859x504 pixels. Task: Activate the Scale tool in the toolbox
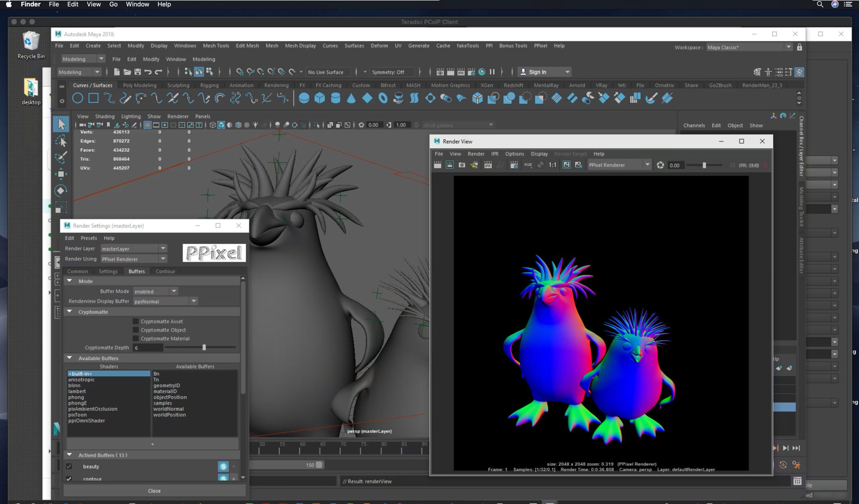pos(61,208)
